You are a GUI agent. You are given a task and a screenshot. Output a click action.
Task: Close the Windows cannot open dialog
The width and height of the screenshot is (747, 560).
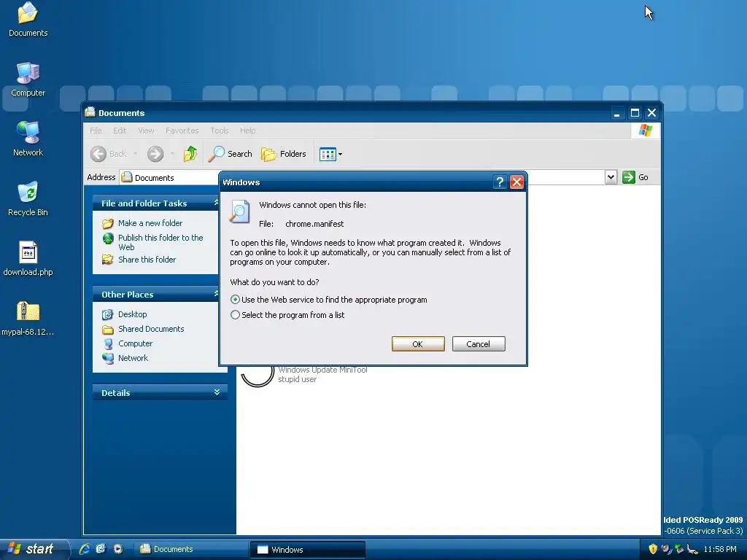point(517,182)
